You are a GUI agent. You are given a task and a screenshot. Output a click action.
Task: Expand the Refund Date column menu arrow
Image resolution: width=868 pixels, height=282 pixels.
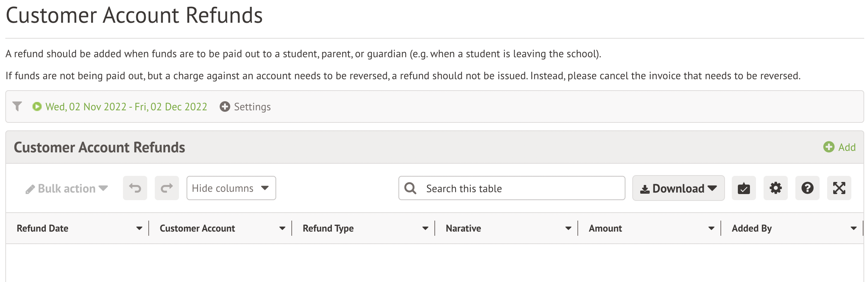point(139,228)
